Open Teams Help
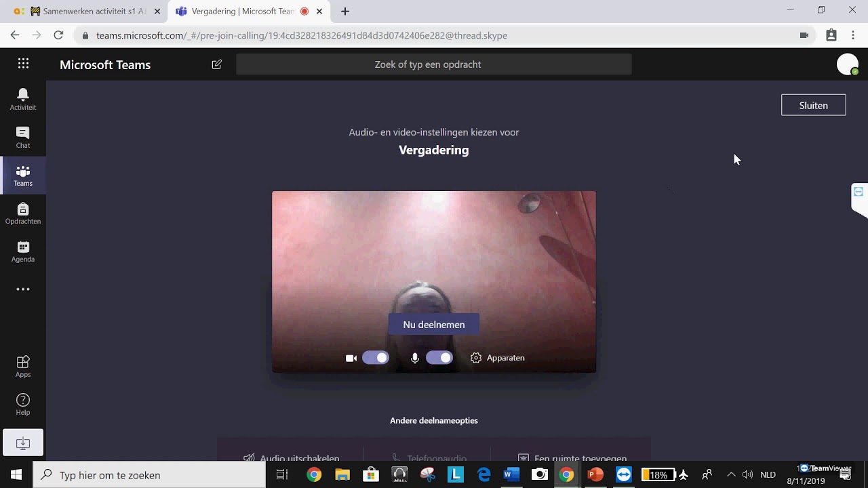868x488 pixels. pos(23,404)
